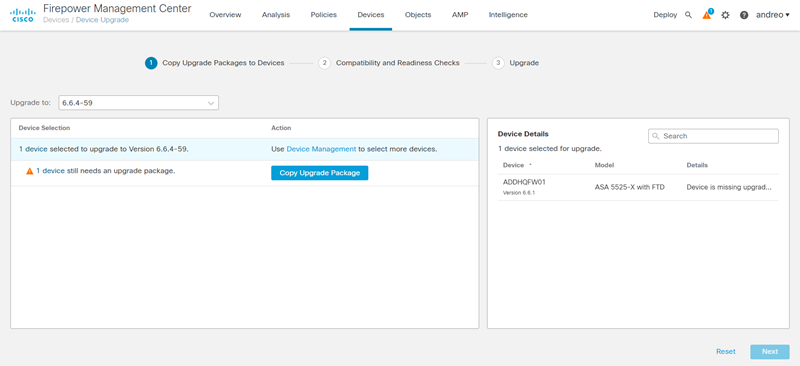Click the step 3 circle icon

[498, 63]
